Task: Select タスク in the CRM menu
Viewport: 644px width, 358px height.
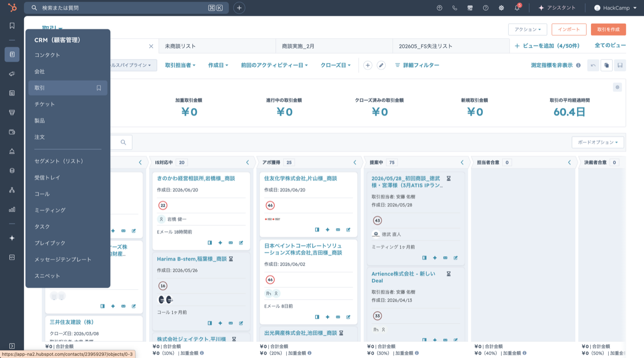Action: click(68, 227)
